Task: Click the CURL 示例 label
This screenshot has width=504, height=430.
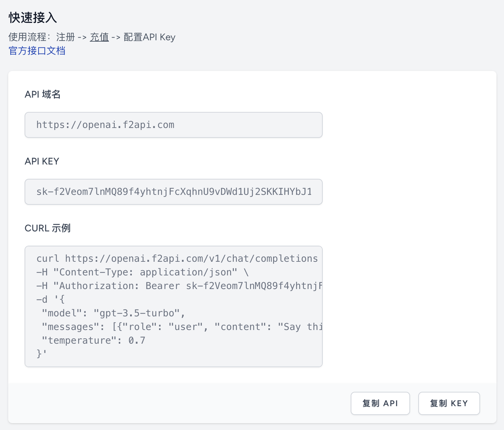Action: [48, 228]
